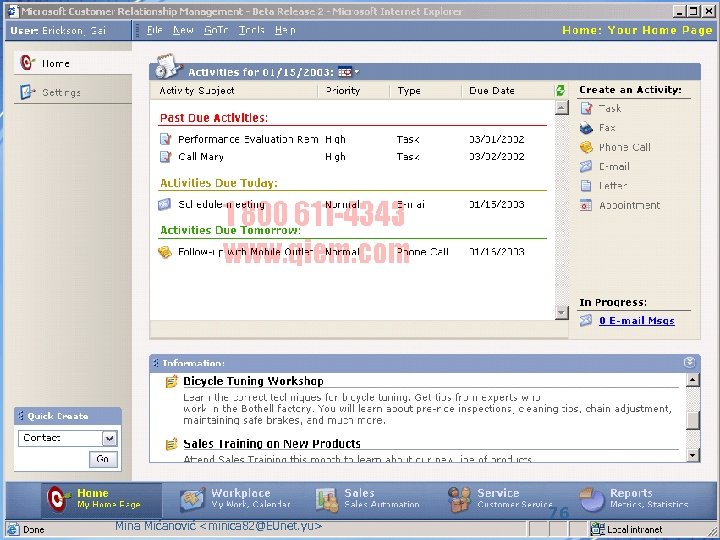
Task: Open the Call Mary activity
Action: tap(201, 157)
